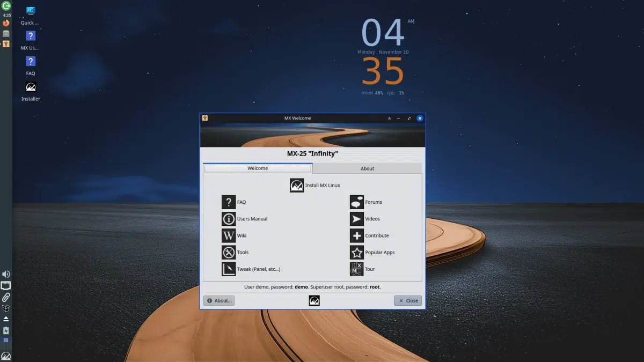Click the Tweak (Panel, etc...) label
This screenshot has width=644, height=362.
coord(259,269)
